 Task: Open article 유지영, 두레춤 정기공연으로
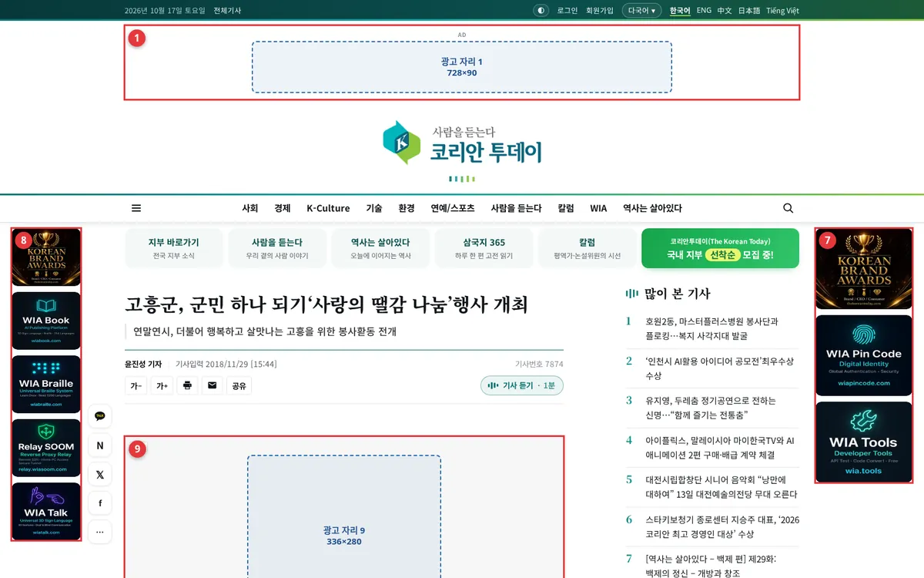point(711,408)
